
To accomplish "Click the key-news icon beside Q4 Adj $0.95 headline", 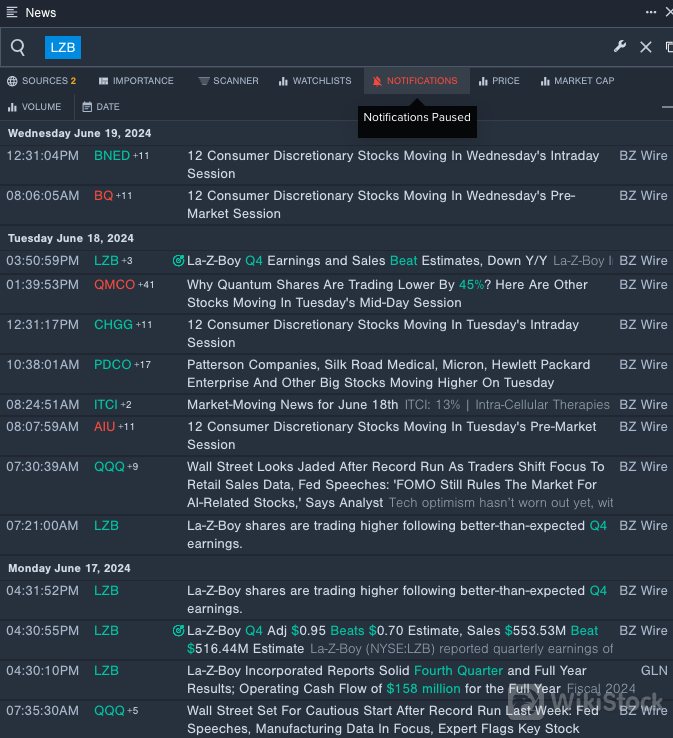I will (178, 631).
